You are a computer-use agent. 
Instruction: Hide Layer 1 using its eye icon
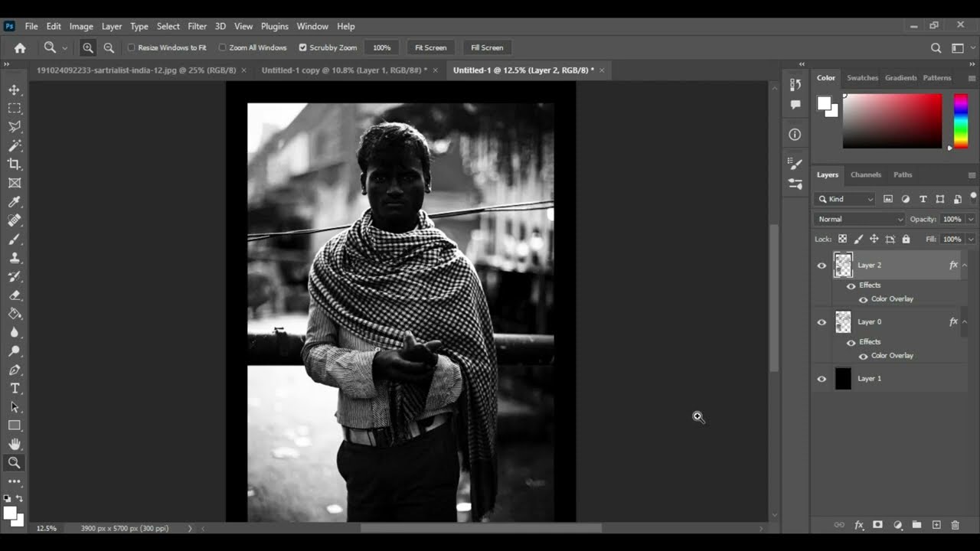pyautogui.click(x=822, y=379)
